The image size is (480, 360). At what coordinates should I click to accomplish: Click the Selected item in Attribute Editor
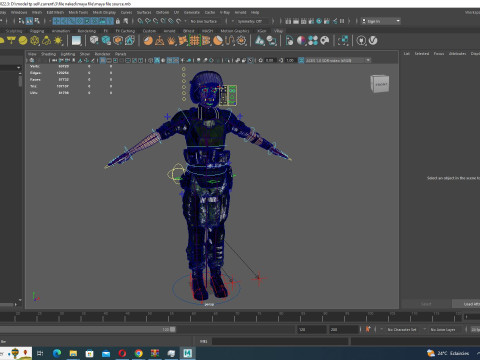click(x=422, y=54)
